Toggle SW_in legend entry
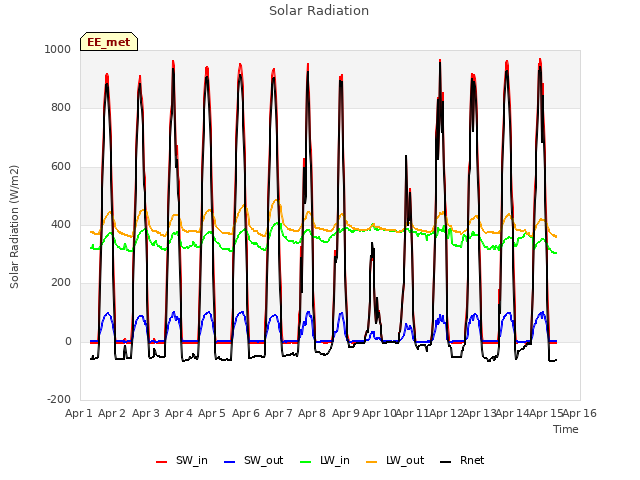 tap(182, 460)
